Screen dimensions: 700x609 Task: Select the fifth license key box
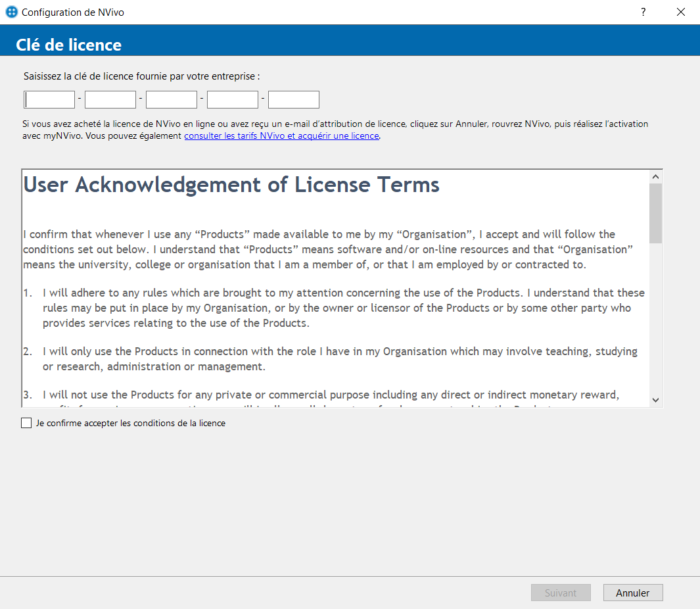pyautogui.click(x=294, y=99)
